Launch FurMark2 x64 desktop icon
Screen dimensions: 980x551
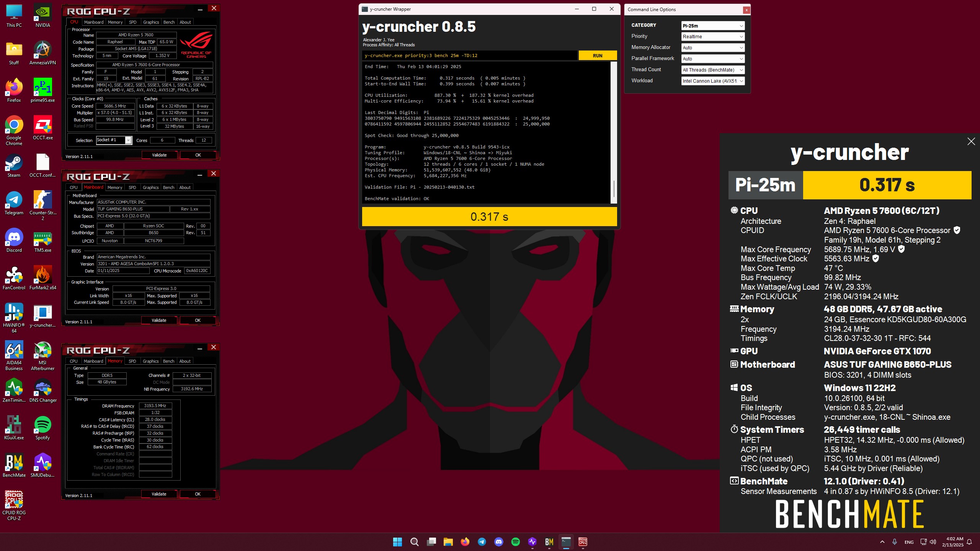[x=42, y=279]
